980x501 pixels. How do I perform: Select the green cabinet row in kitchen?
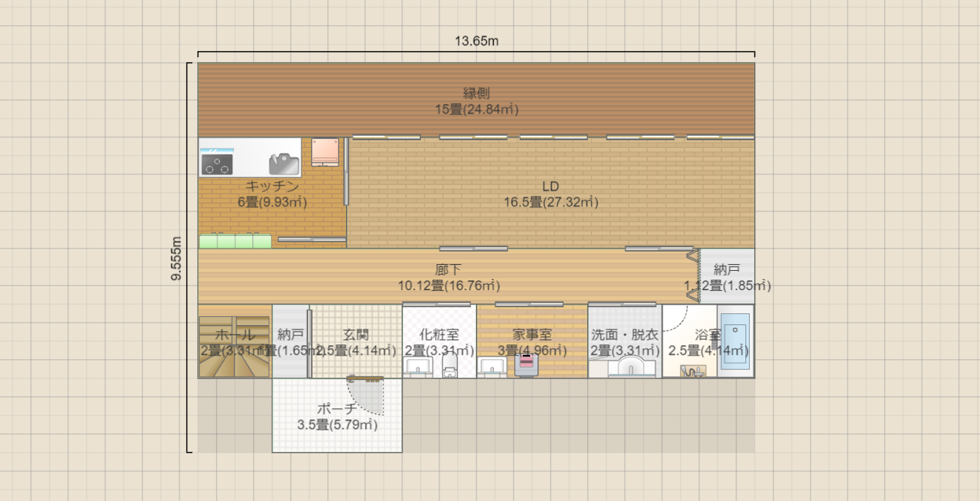235,241
